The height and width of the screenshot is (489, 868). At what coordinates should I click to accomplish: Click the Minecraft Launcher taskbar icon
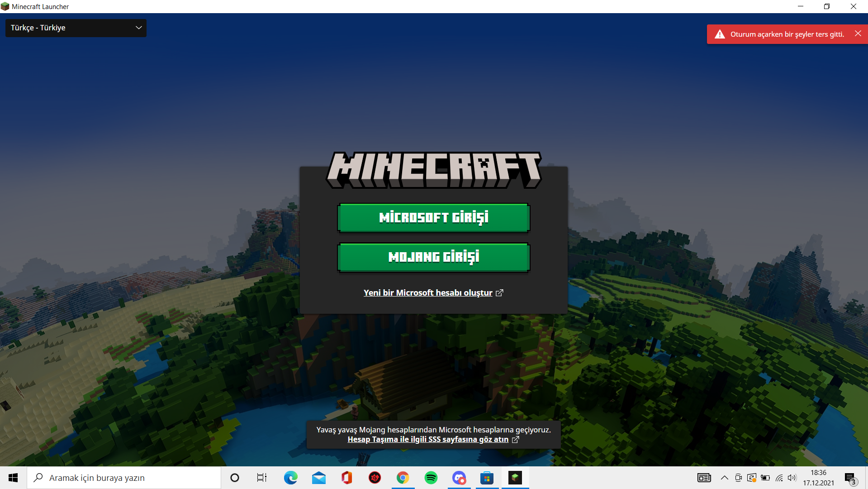point(515,478)
